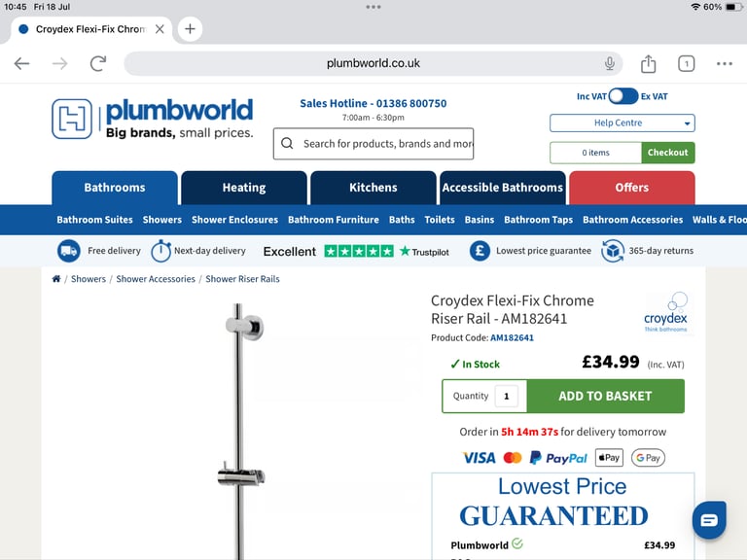Open the share sheet icon

[648, 63]
